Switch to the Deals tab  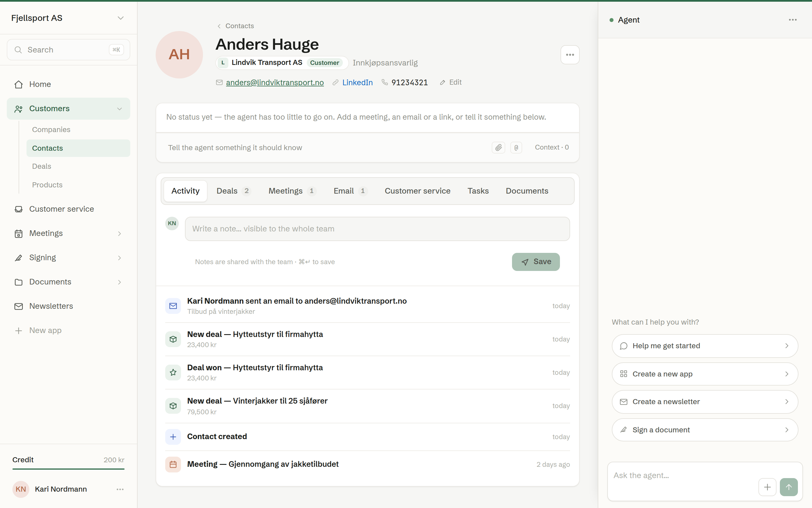[233, 191]
